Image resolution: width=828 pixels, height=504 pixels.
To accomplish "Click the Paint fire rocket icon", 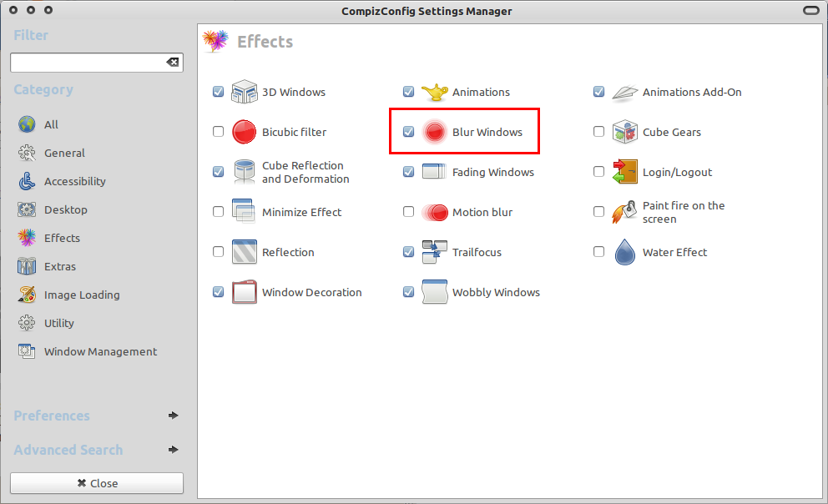I will click(x=624, y=212).
